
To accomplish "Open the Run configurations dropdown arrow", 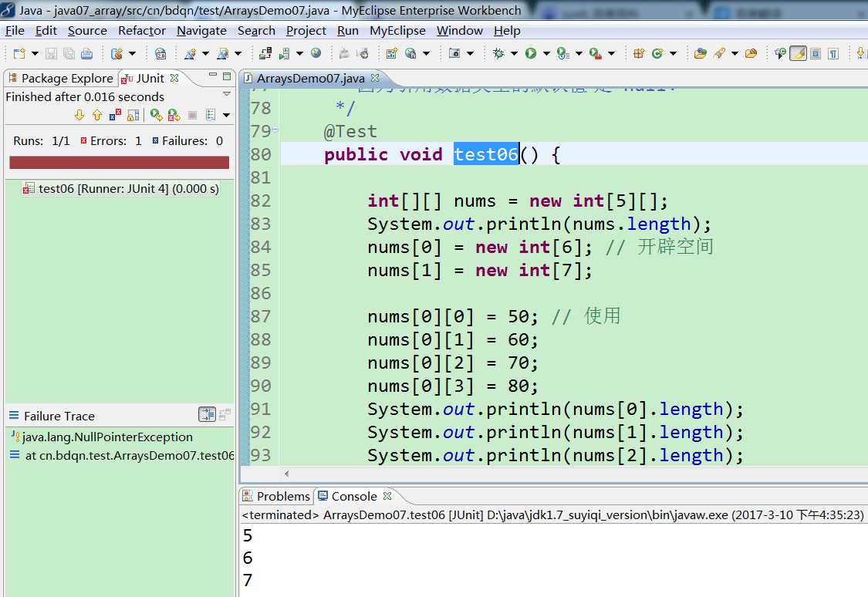I will pos(546,54).
